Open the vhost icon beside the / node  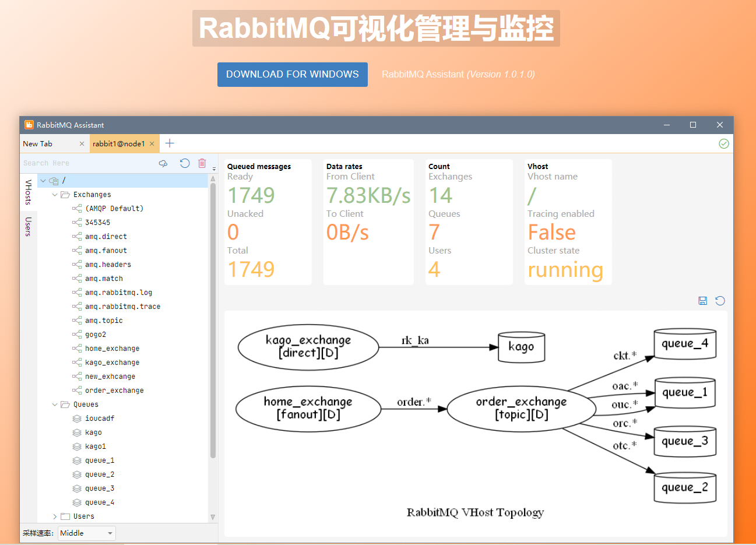53,180
